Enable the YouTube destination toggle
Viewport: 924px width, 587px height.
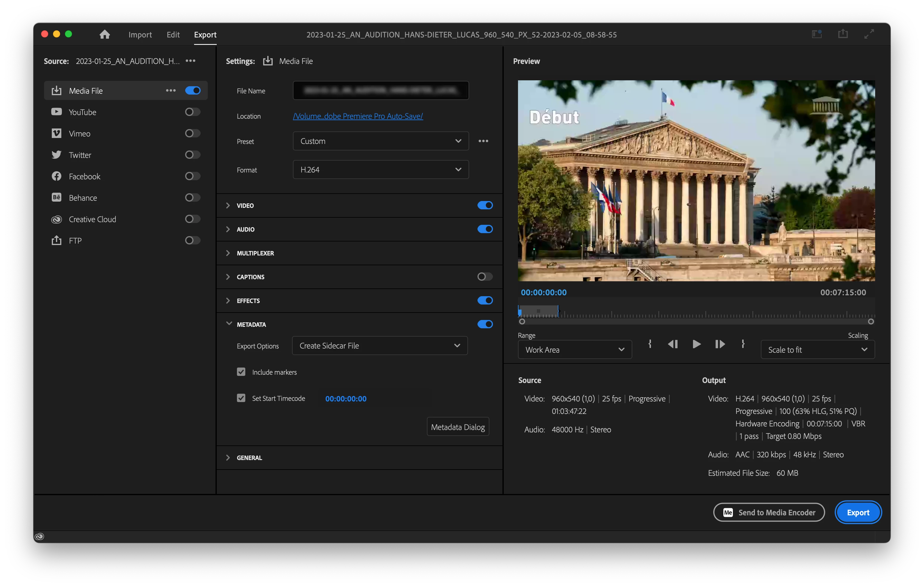tap(193, 112)
